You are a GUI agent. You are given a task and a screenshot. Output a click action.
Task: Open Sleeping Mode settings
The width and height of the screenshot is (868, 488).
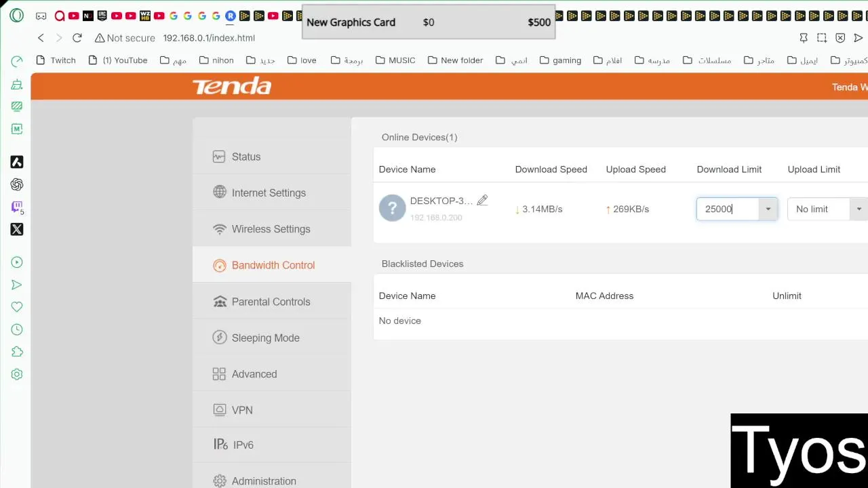[272, 338]
